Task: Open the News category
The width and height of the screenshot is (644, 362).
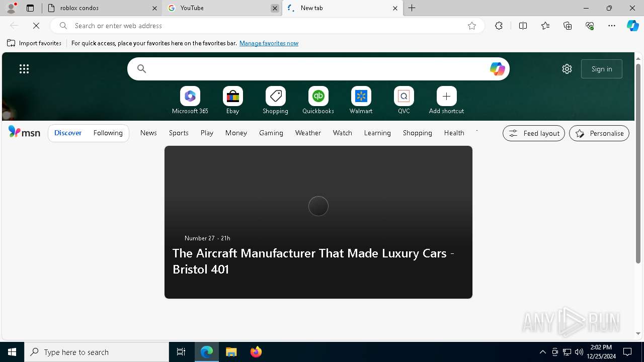Action: tap(148, 133)
